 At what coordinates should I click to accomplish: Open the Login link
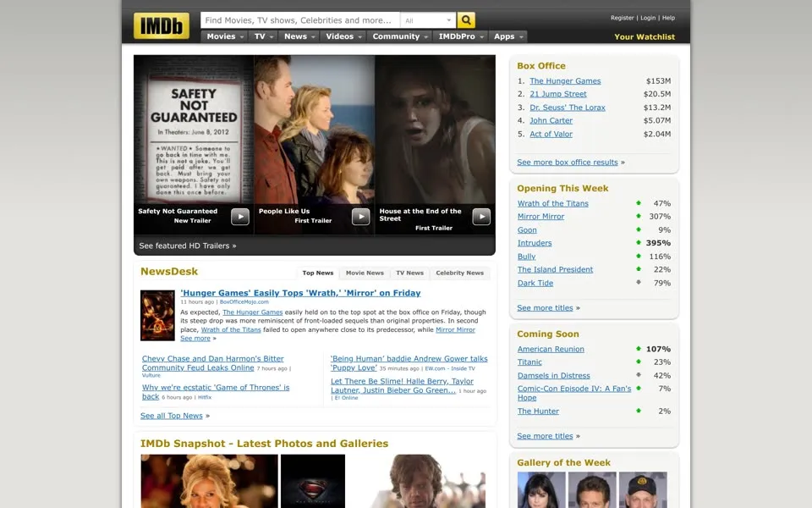pyautogui.click(x=648, y=18)
